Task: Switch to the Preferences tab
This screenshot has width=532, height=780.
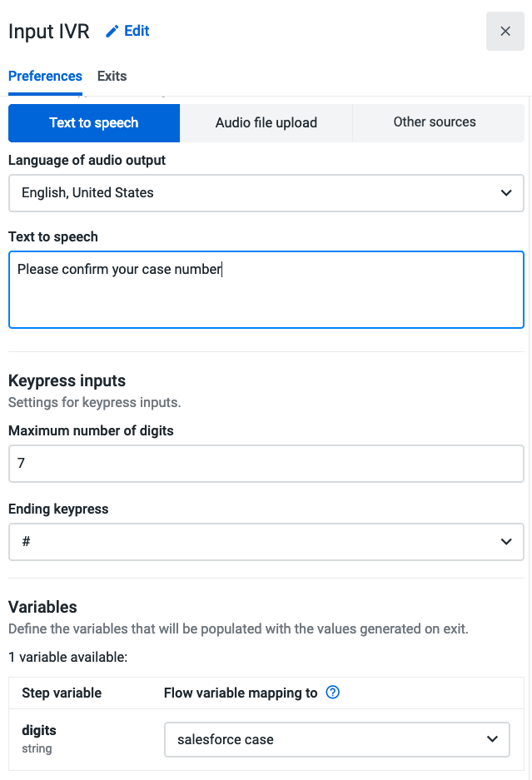Action: [x=45, y=76]
